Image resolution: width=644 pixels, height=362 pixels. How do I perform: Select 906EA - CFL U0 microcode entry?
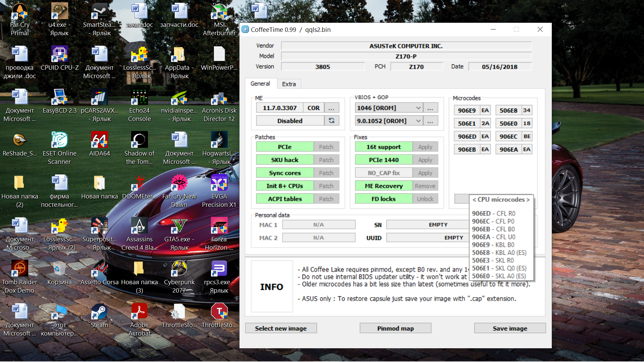pos(493,237)
